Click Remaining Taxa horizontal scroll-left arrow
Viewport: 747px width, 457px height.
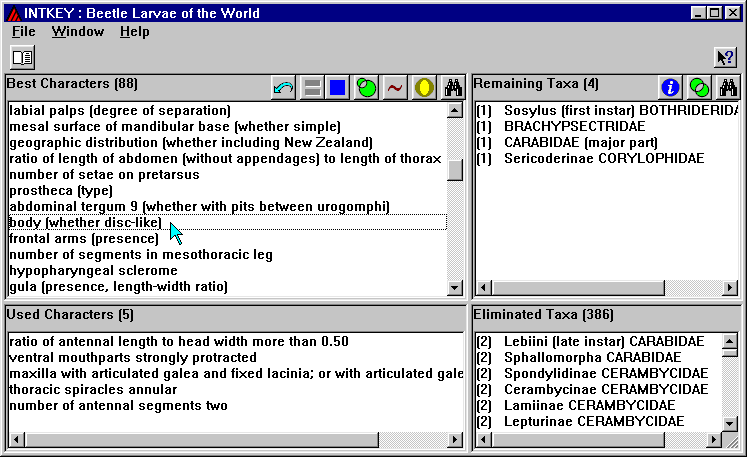click(x=484, y=288)
